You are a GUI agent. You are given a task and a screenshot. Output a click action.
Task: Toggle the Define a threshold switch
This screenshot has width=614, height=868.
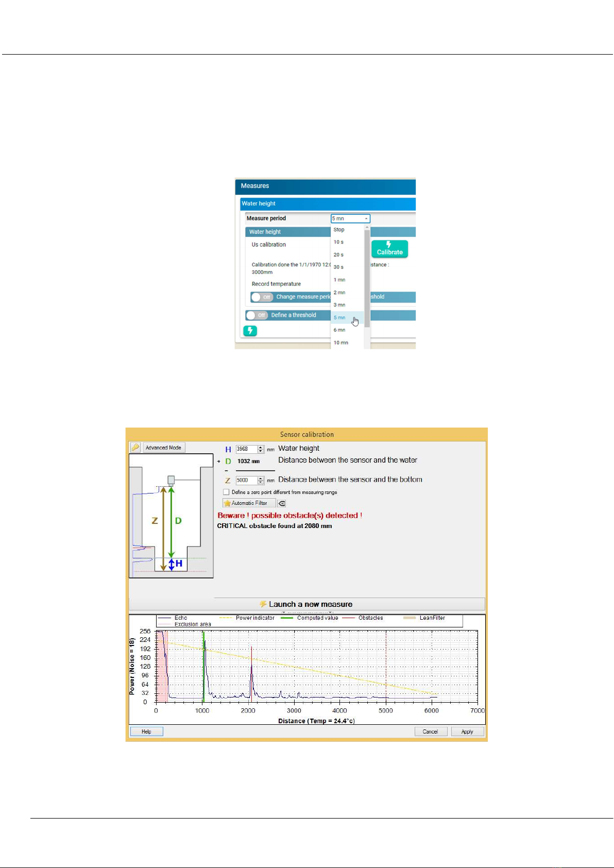257,315
